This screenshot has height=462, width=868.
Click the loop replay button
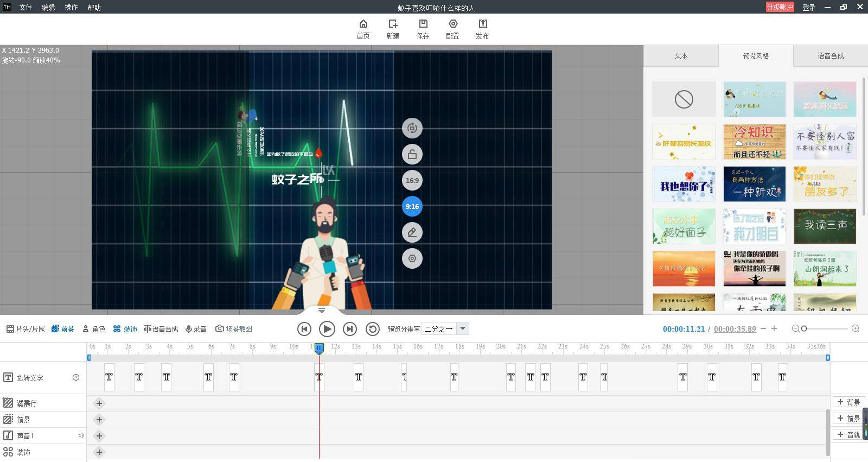373,329
